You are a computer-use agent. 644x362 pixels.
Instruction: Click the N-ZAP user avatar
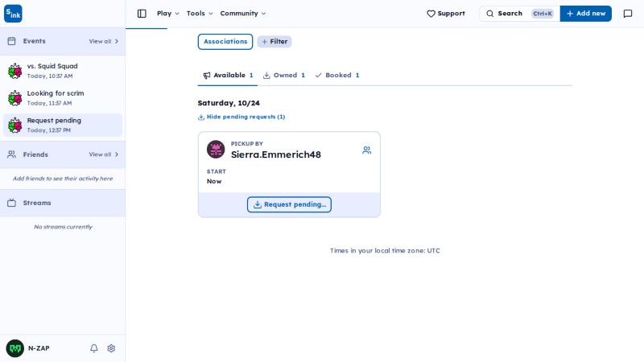click(14, 348)
